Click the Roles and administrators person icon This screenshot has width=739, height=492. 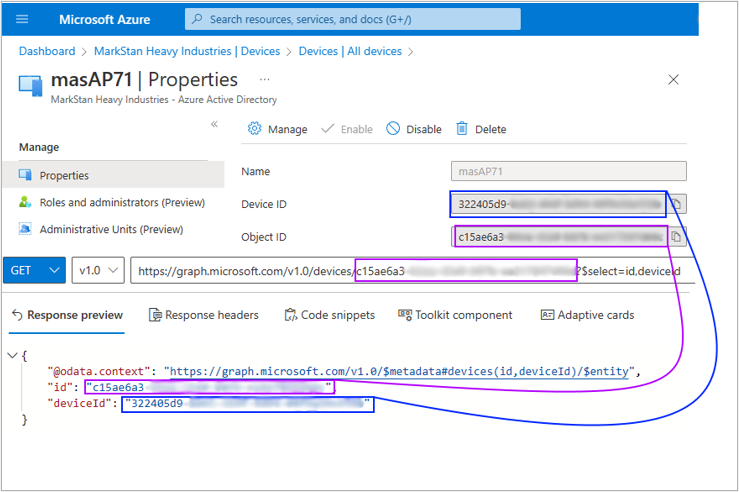[x=25, y=202]
